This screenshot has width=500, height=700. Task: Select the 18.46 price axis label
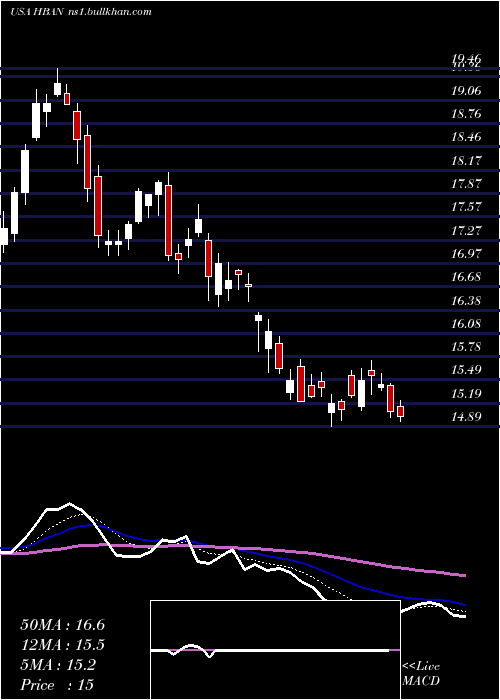coord(466,137)
